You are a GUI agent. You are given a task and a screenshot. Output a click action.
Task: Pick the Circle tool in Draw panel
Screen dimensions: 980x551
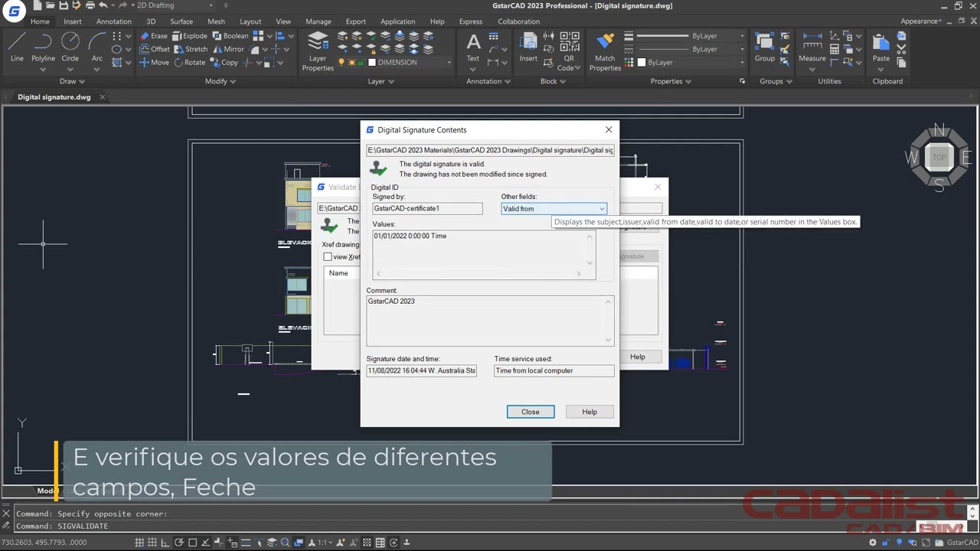click(x=70, y=47)
